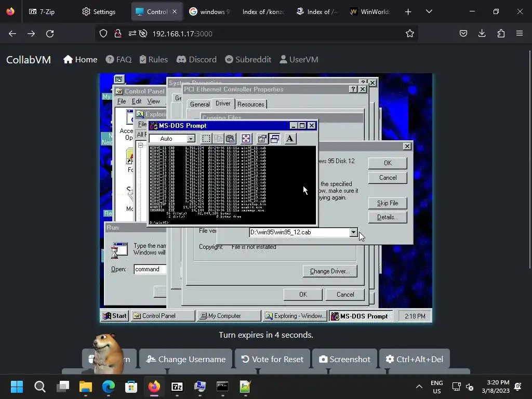The image size is (532, 399).
Task: Click the Mark selection icon in MS-DOS Prompt toolbar
Action: coord(206,138)
